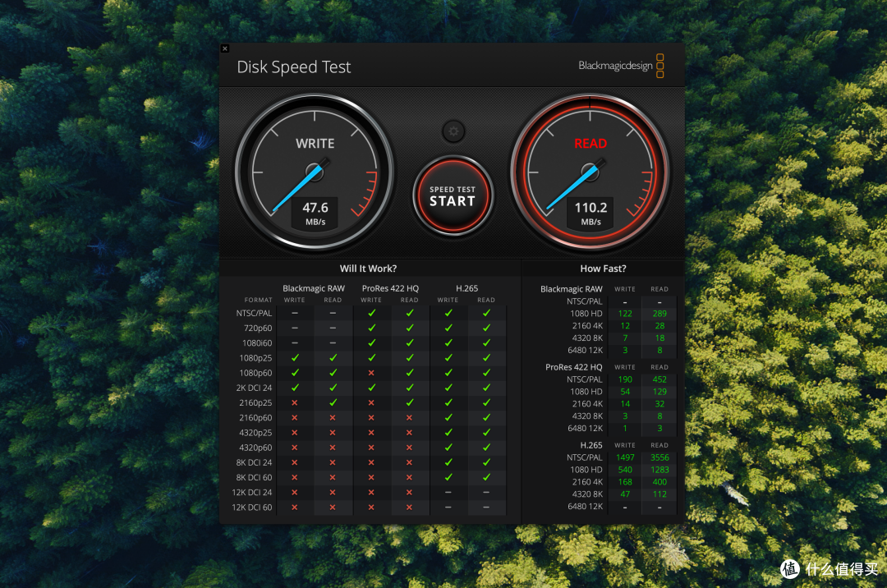Select the 2160p60 format row label

255,418
